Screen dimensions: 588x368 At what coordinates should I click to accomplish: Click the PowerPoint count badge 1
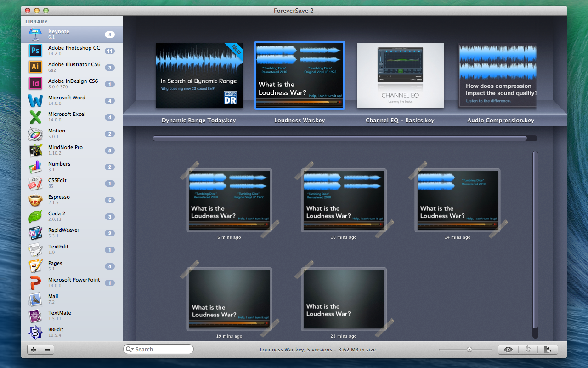tap(109, 283)
